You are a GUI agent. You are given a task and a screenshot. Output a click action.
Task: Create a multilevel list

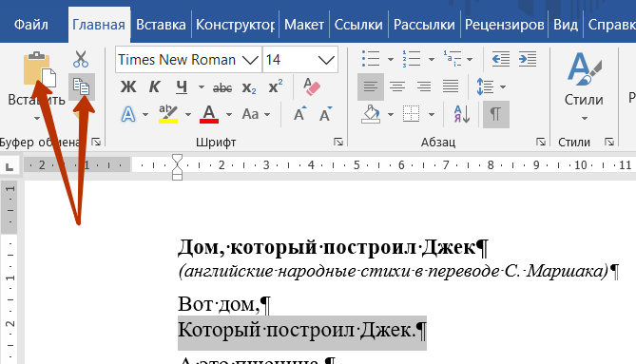click(x=453, y=59)
